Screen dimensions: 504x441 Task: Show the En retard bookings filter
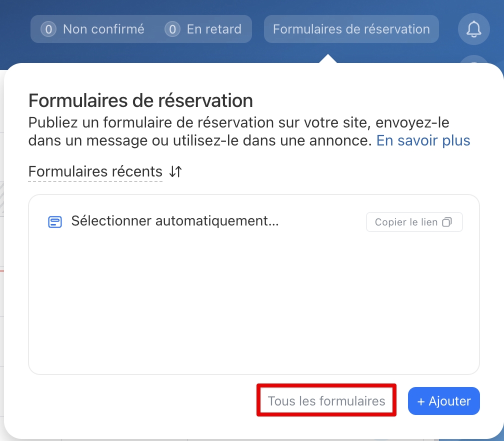pyautogui.click(x=214, y=29)
